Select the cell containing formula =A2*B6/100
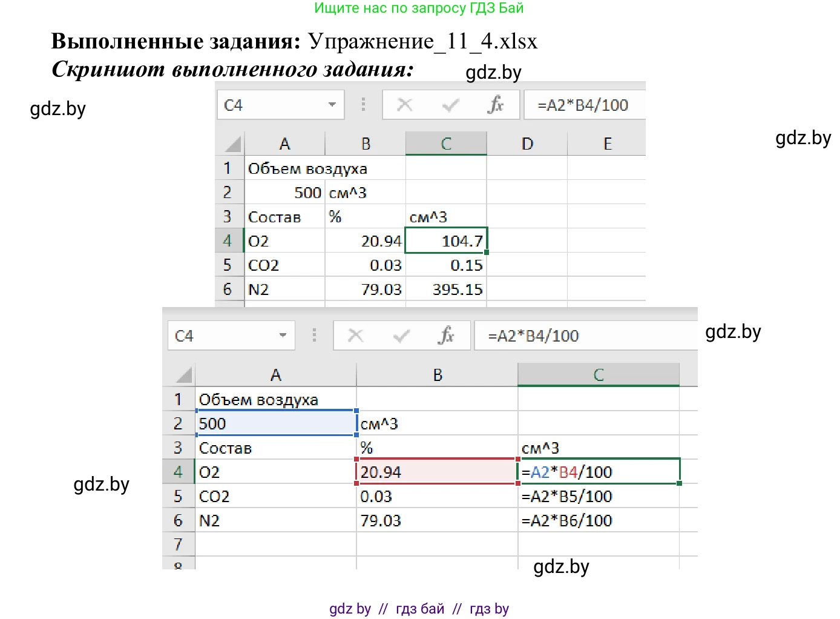 pos(598,520)
